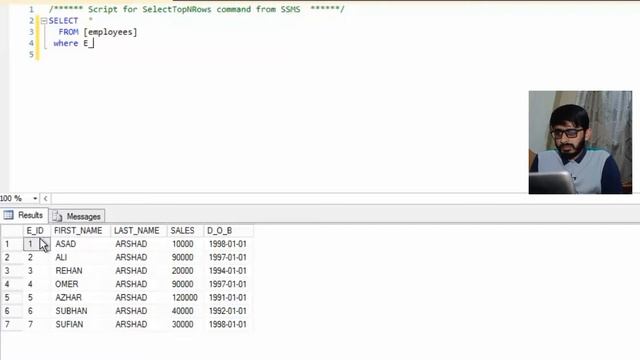Image resolution: width=640 pixels, height=360 pixels.
Task: Select the date 1991-01-01 cell
Action: pyautogui.click(x=228, y=298)
